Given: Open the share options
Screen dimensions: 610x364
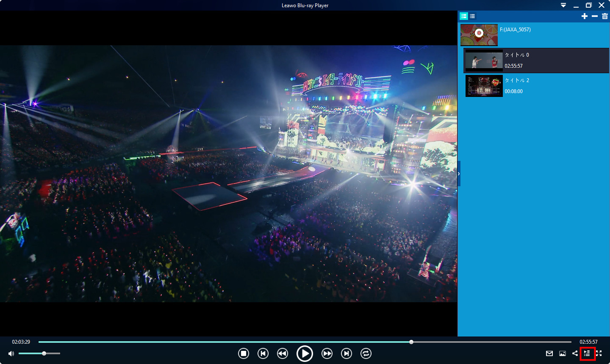Looking at the screenshot, I should (575, 353).
